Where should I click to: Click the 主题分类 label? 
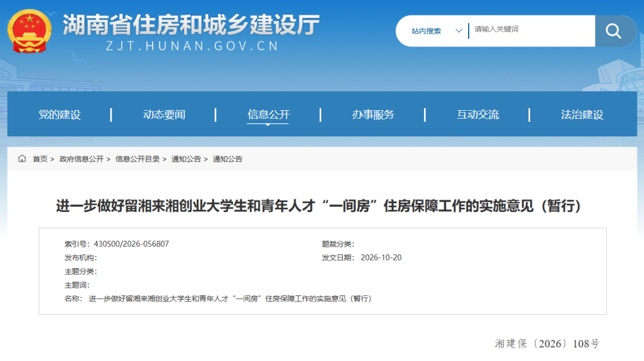[80, 271]
